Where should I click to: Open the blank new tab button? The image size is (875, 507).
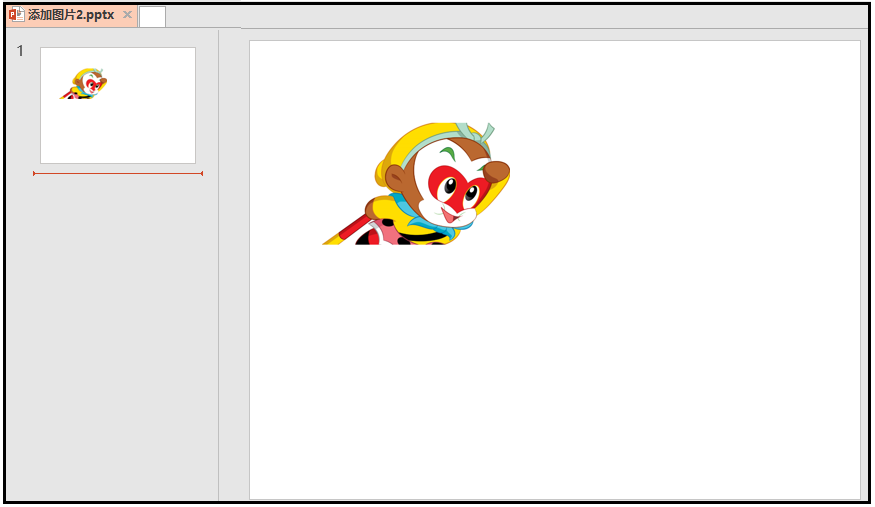pyautogui.click(x=152, y=17)
